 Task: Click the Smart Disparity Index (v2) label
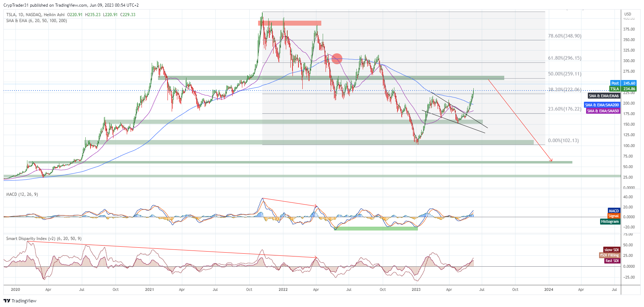pyautogui.click(x=44, y=239)
